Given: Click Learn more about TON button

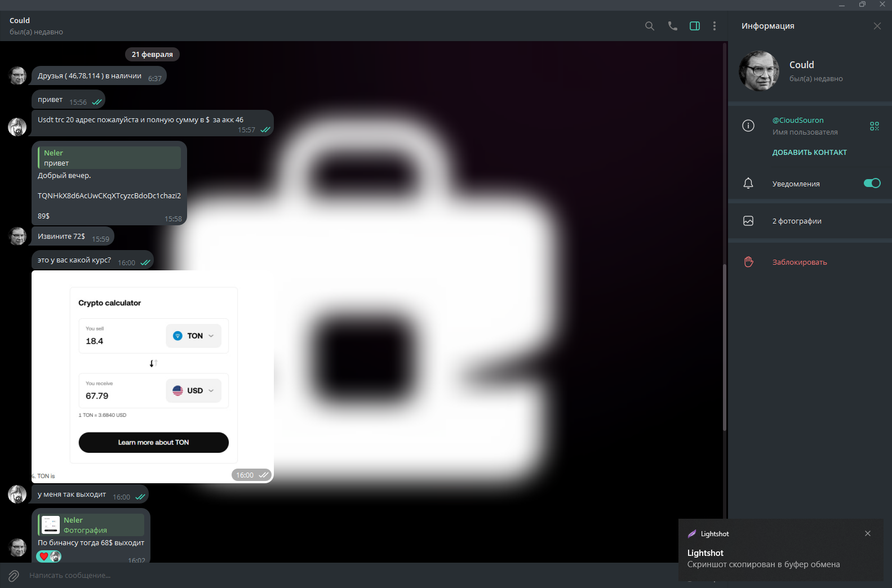Looking at the screenshot, I should coord(154,442).
